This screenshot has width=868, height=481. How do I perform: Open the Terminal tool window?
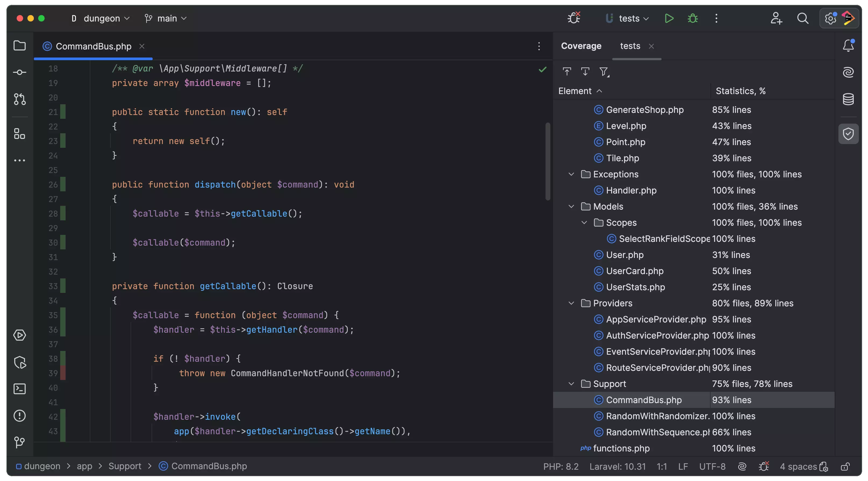[x=20, y=389]
